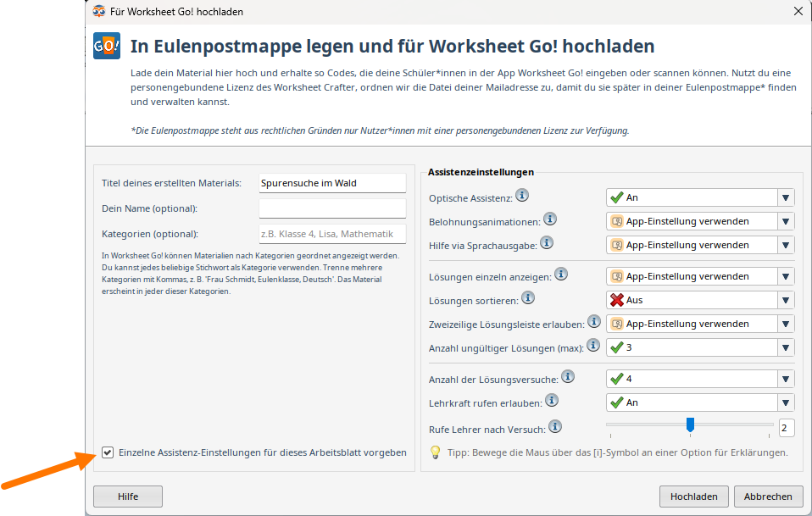
Task: Open Anzahl der Lösungsversuche dropdown
Action: (700, 379)
